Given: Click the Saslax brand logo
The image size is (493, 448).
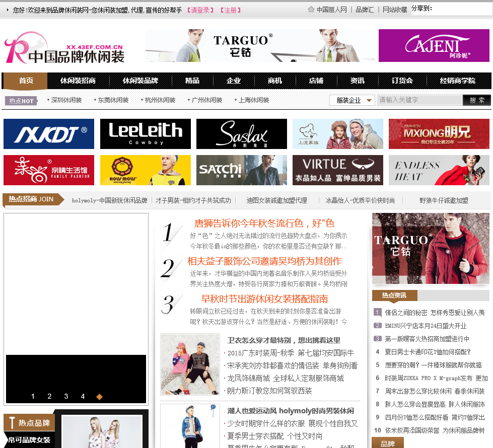Looking at the screenshot, I should click(242, 133).
